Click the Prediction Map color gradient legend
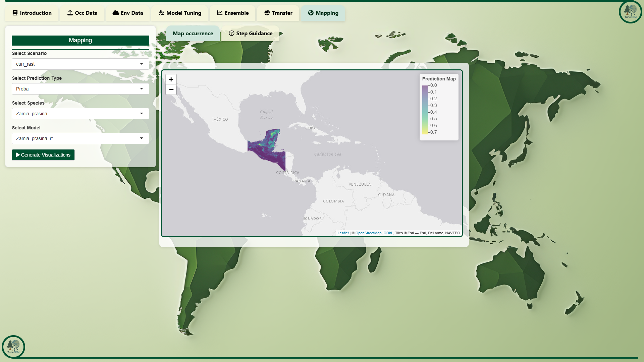 [x=425, y=110]
